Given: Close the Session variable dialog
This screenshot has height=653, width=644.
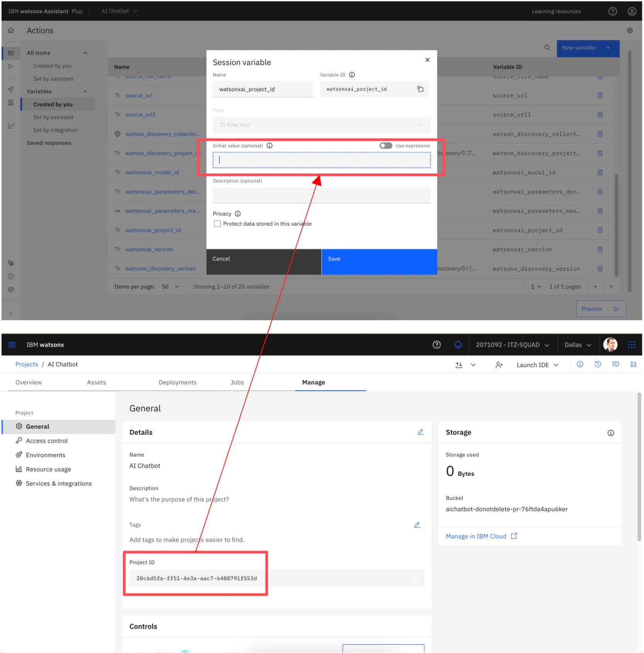Looking at the screenshot, I should (427, 60).
